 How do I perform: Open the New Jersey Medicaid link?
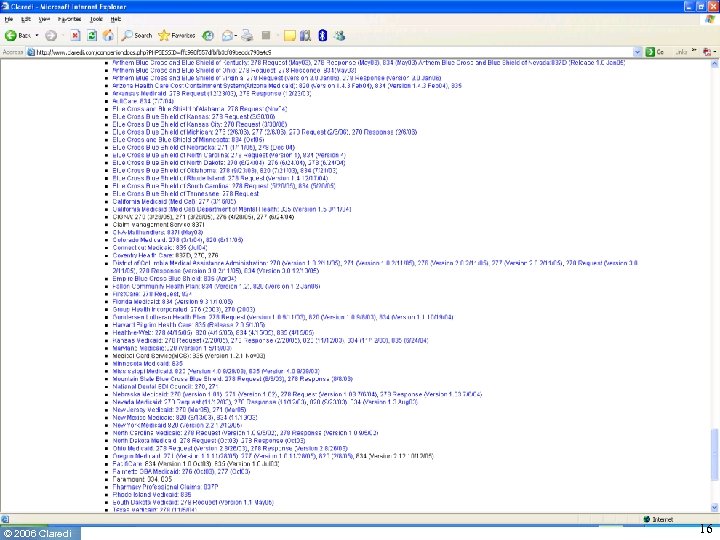tap(180, 410)
